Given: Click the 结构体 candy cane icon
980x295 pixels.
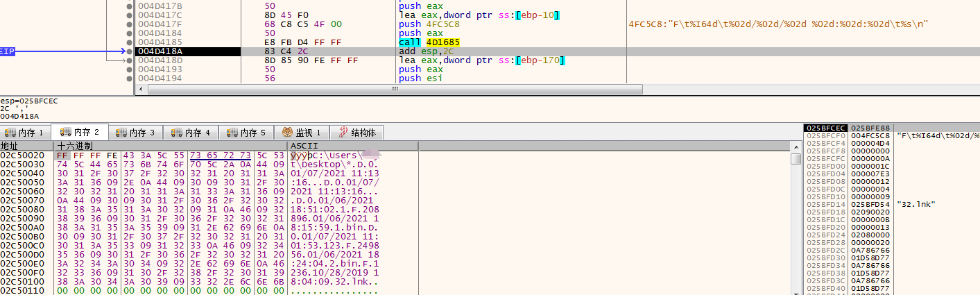Looking at the screenshot, I should [x=343, y=132].
